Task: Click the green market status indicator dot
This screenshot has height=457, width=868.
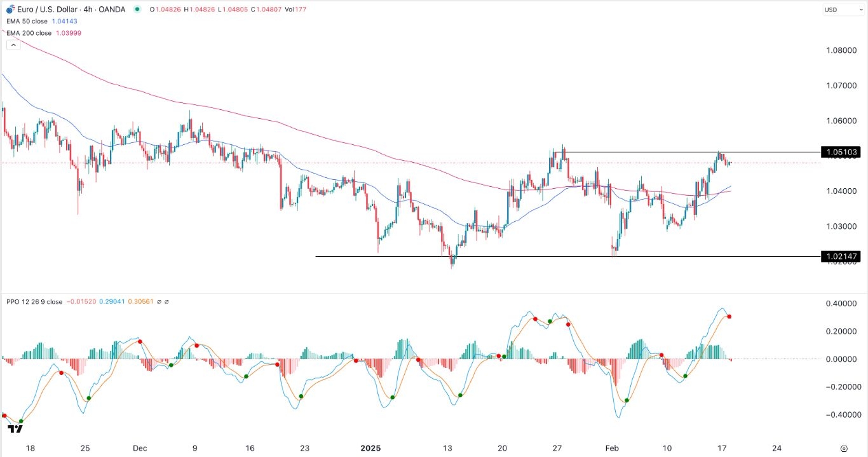Action: pyautogui.click(x=137, y=10)
